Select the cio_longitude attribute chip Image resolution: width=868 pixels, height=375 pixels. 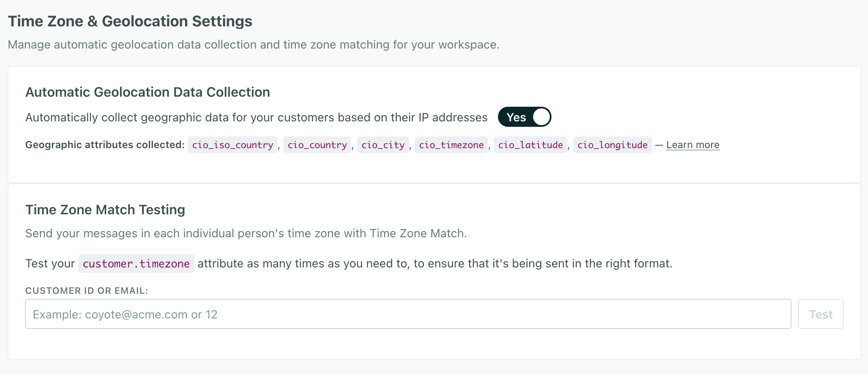(x=612, y=145)
